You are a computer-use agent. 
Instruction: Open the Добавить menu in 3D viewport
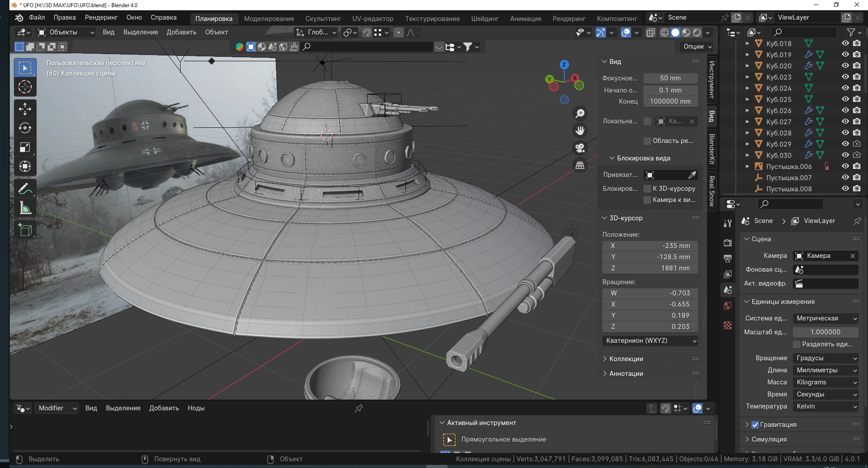tap(181, 32)
